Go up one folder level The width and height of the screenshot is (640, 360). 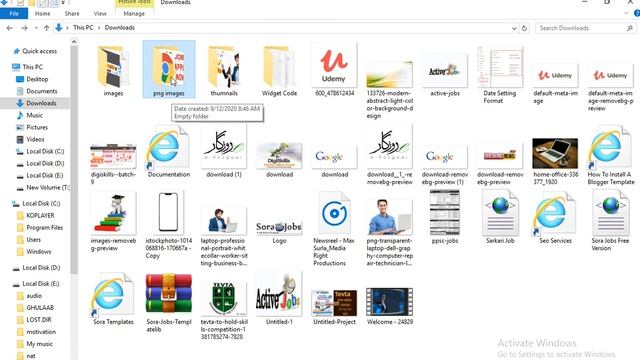[x=47, y=28]
